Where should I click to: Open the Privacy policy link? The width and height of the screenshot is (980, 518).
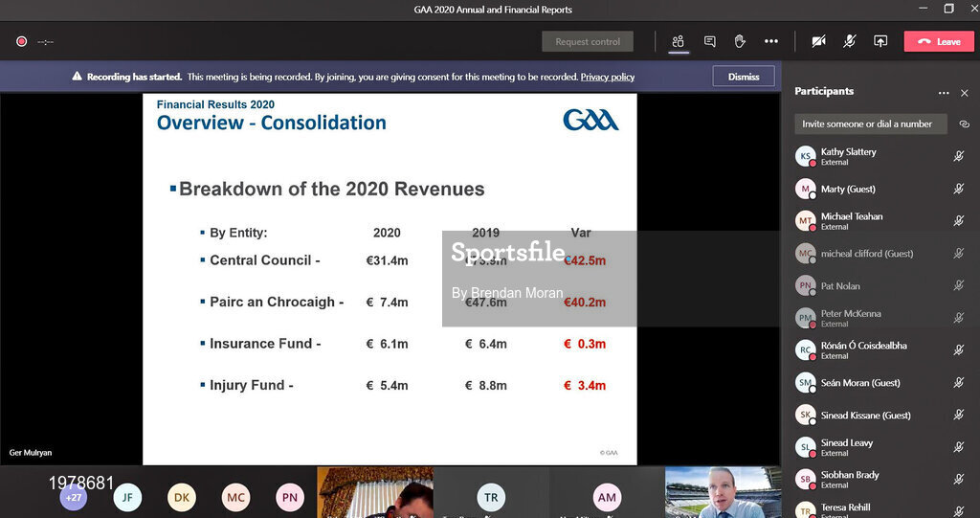[608, 77]
